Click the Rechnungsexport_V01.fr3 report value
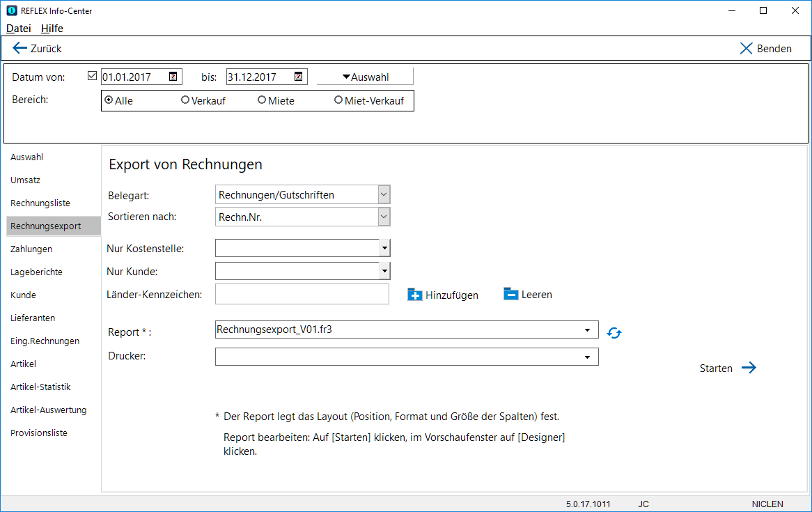The width and height of the screenshot is (812, 512). click(274, 329)
